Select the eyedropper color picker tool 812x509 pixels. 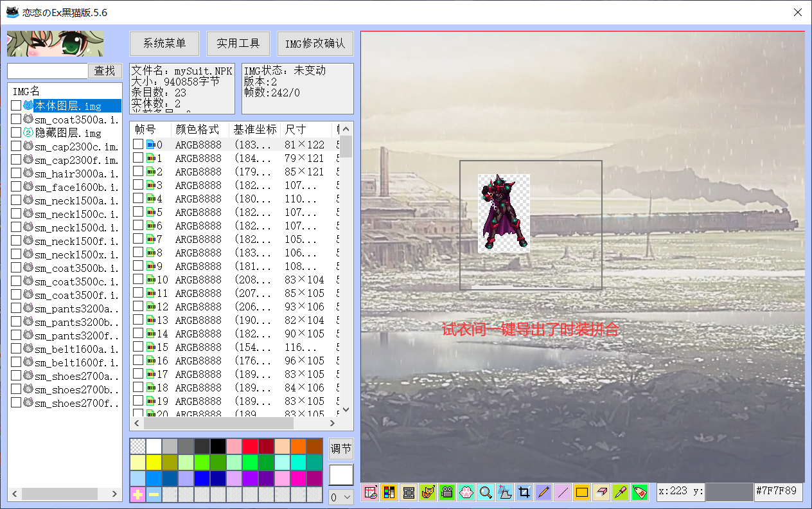(621, 492)
